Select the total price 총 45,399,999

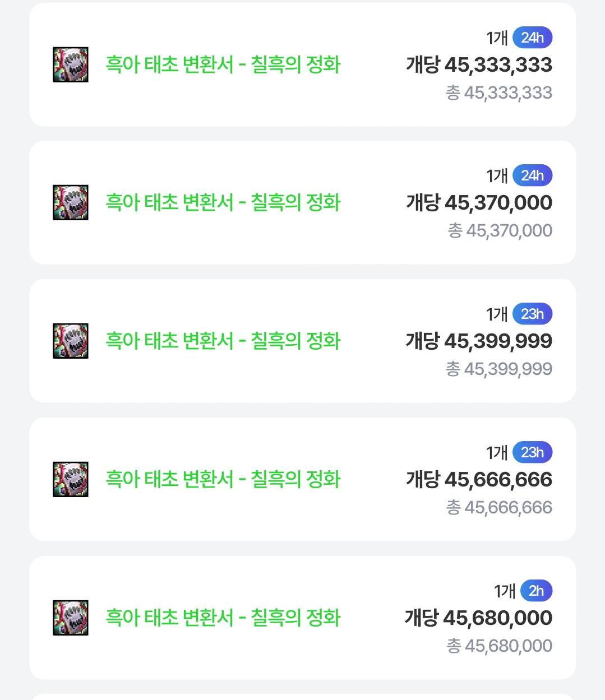[x=499, y=369]
